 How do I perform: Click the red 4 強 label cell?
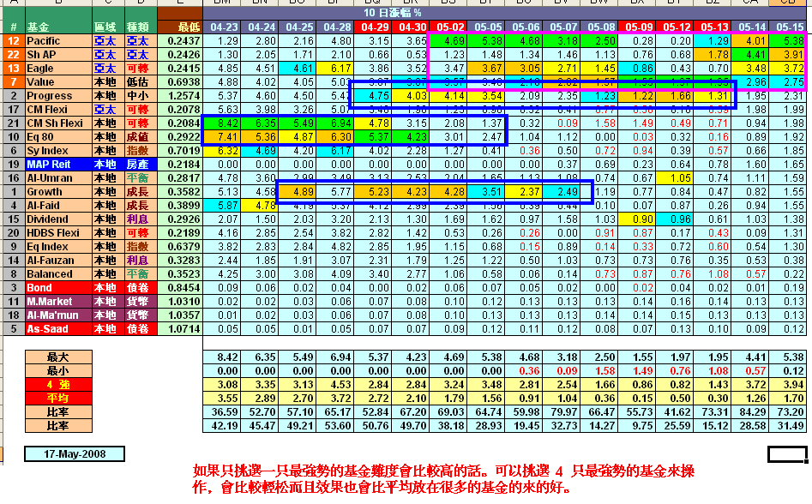(x=58, y=385)
